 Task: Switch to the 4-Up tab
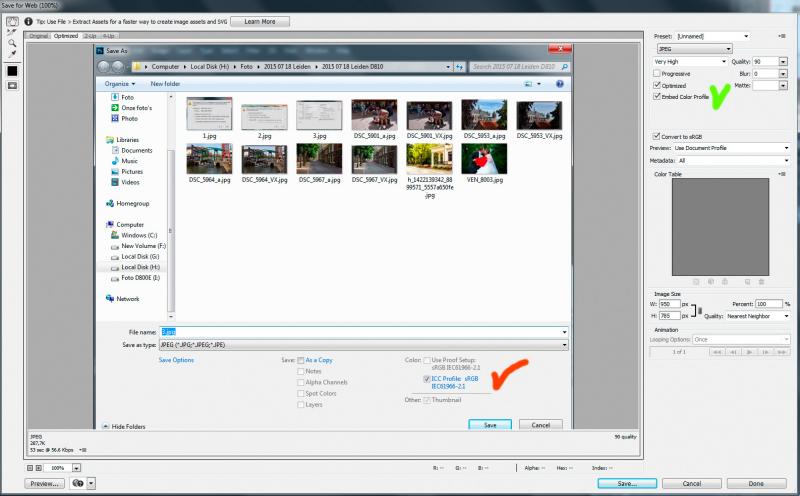coord(109,36)
